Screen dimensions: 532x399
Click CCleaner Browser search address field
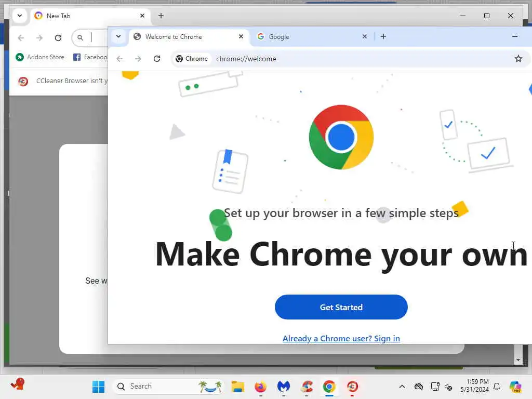point(90,37)
